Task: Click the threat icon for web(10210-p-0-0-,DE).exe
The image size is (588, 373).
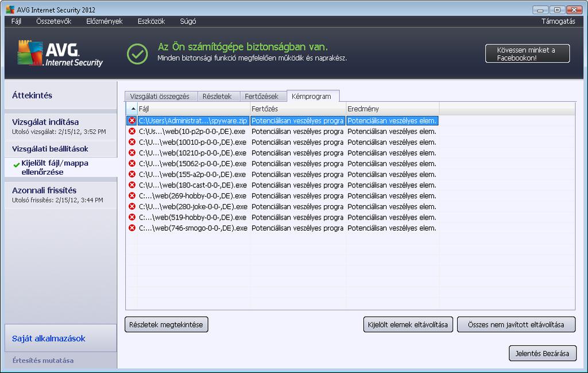Action: pos(132,153)
